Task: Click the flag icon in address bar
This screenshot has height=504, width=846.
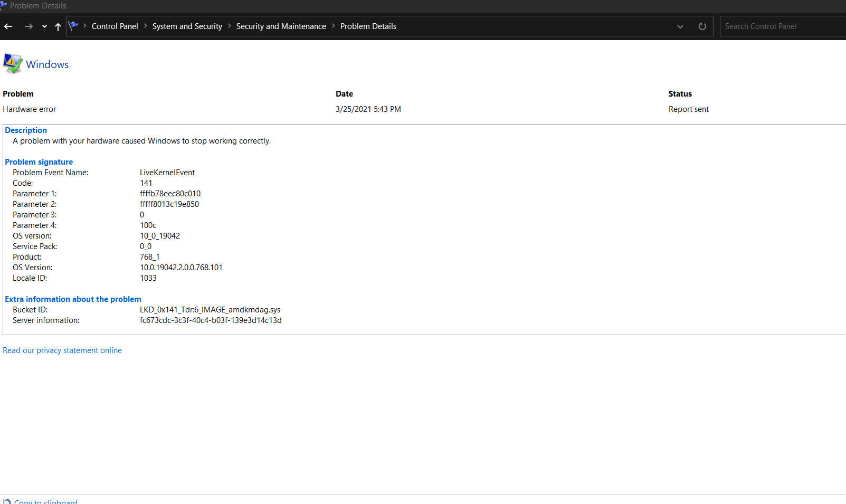Action: click(74, 26)
